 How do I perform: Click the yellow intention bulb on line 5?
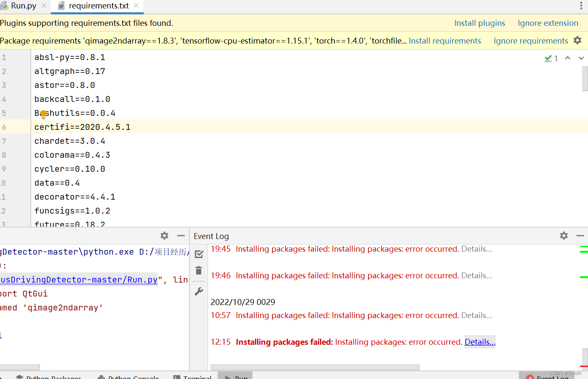click(43, 114)
